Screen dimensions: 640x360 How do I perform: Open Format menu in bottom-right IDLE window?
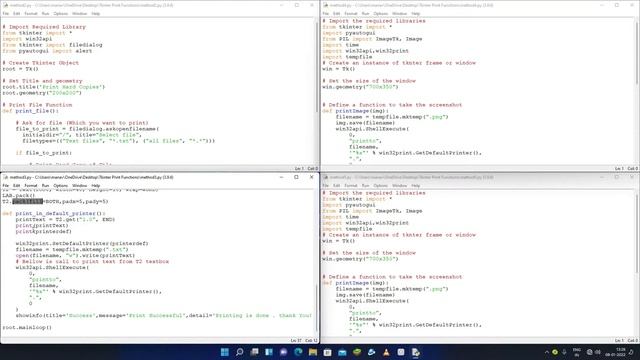pyautogui.click(x=351, y=185)
